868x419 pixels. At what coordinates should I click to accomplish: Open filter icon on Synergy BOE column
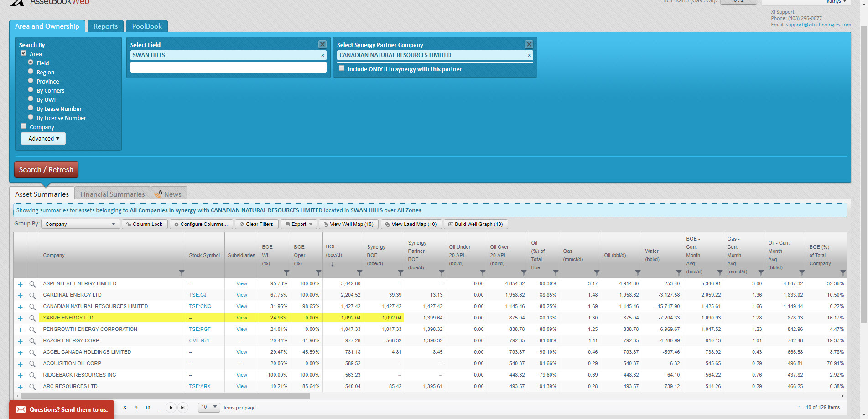400,273
